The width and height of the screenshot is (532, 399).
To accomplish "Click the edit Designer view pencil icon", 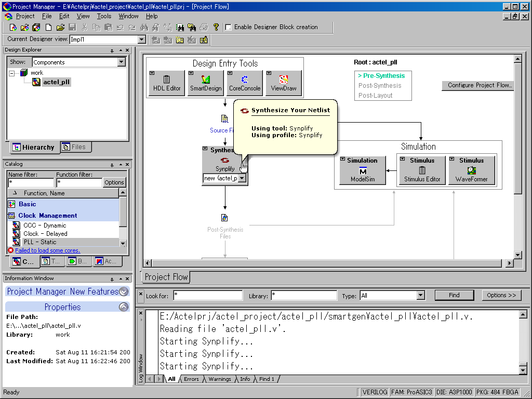I will pyautogui.click(x=204, y=39).
